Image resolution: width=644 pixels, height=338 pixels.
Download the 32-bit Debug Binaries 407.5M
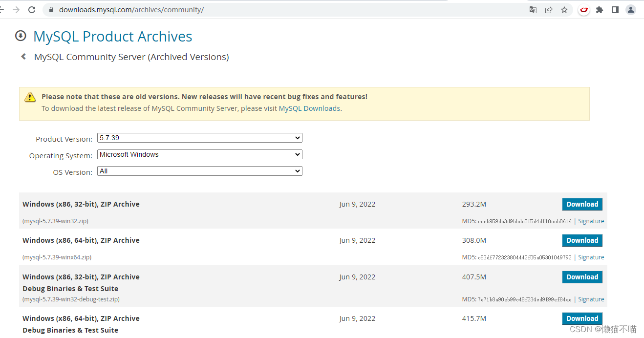pyautogui.click(x=582, y=277)
